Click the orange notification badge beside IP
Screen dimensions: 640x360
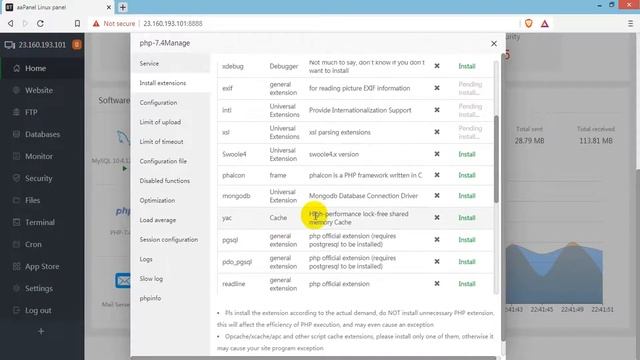pyautogui.click(x=76, y=44)
